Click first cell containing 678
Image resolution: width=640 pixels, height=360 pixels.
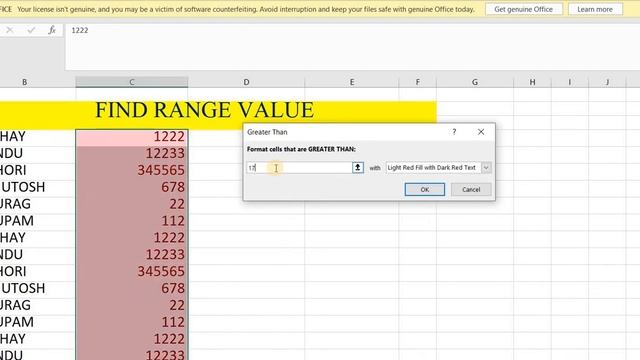131,187
